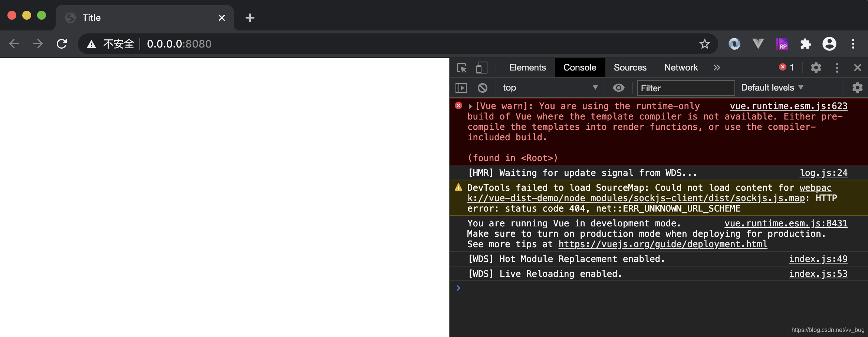The width and height of the screenshot is (868, 337).
Task: Open console settings gear
Action: click(x=857, y=88)
